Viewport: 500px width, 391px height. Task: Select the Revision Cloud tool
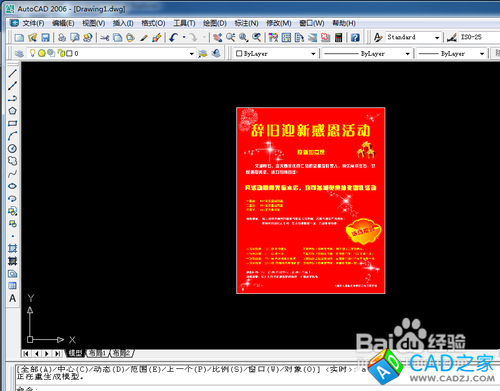12,161
